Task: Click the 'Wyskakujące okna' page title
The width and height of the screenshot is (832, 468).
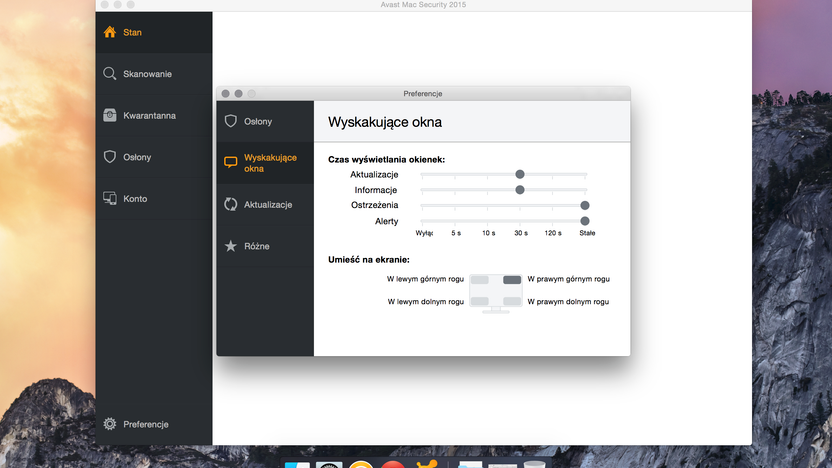Action: point(385,122)
